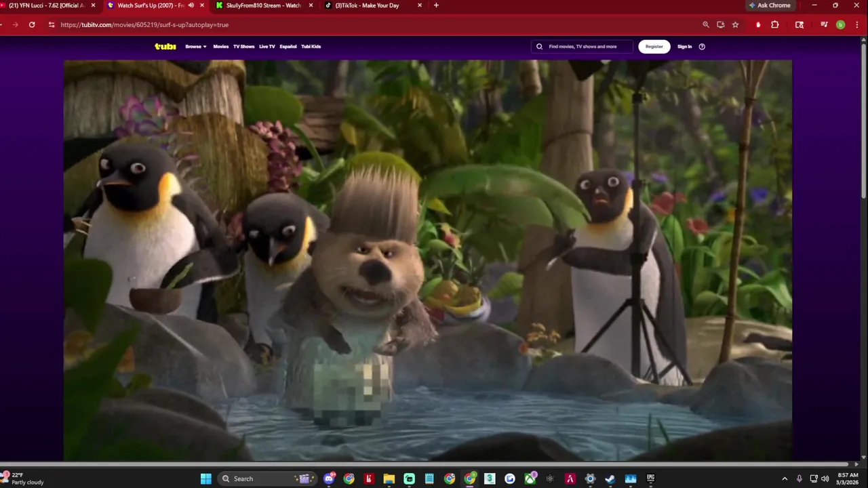Image resolution: width=868 pixels, height=488 pixels.
Task: Open the media controls icon in toolbar
Action: [x=824, y=24]
